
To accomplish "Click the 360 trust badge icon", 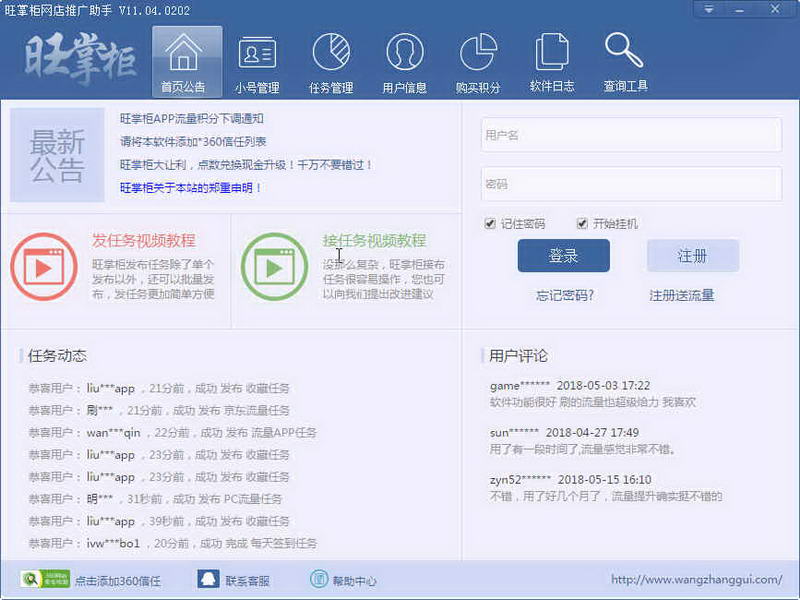I will pyautogui.click(x=31, y=580).
